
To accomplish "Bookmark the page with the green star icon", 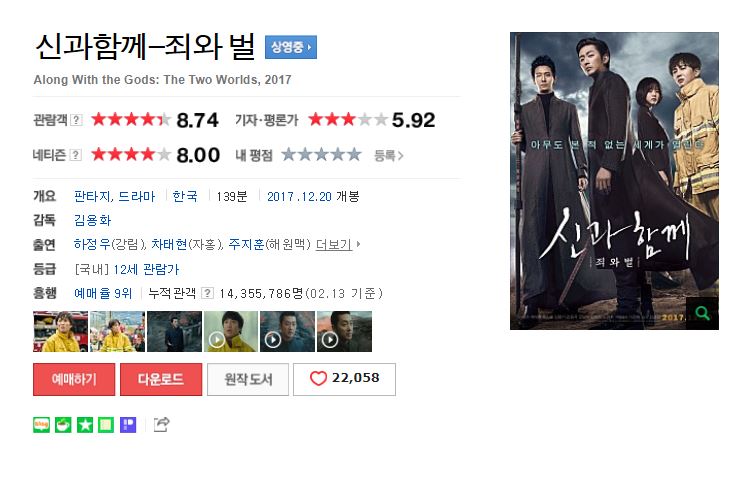I will (85, 425).
